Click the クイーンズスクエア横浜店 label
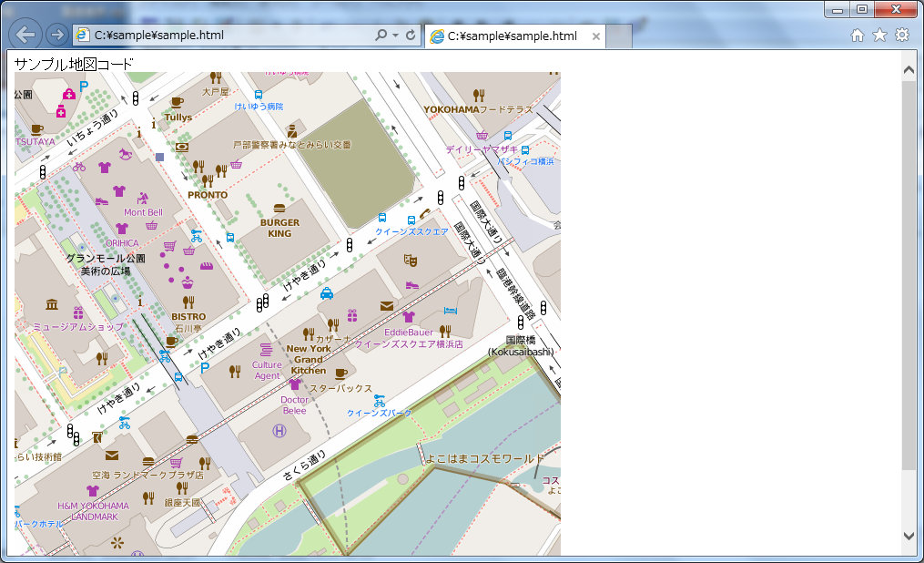 409,343
